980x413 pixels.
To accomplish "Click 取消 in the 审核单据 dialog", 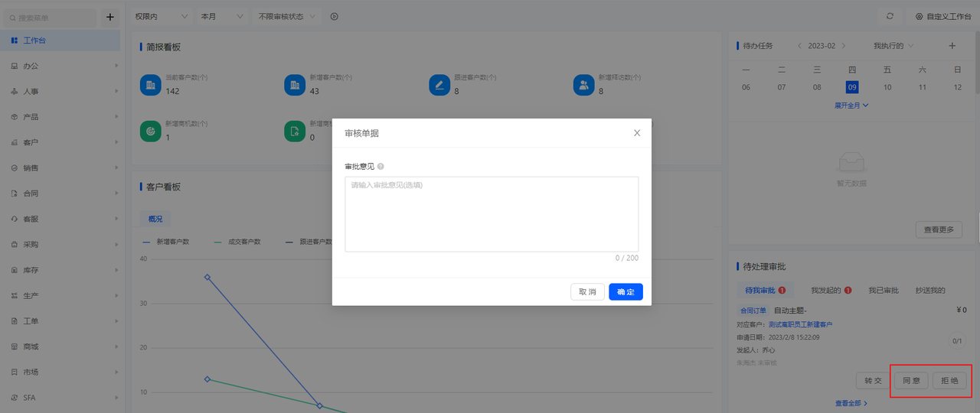I will 587,292.
